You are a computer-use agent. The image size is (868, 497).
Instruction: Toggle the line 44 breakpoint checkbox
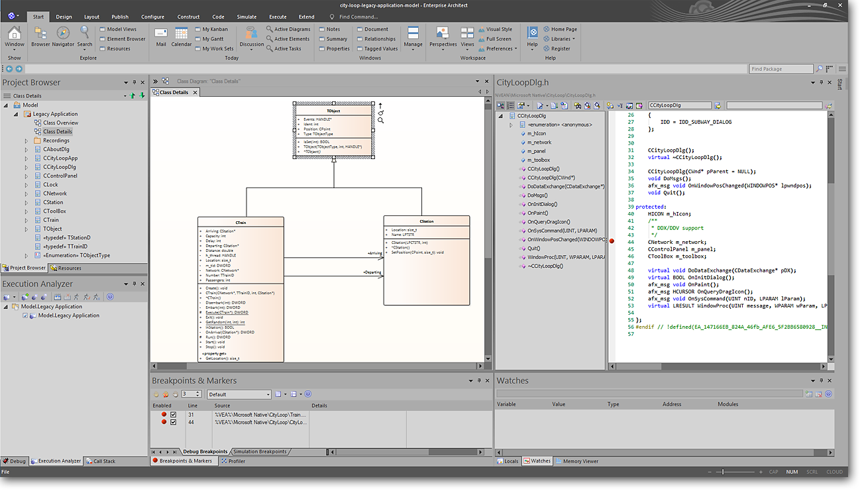click(x=174, y=422)
